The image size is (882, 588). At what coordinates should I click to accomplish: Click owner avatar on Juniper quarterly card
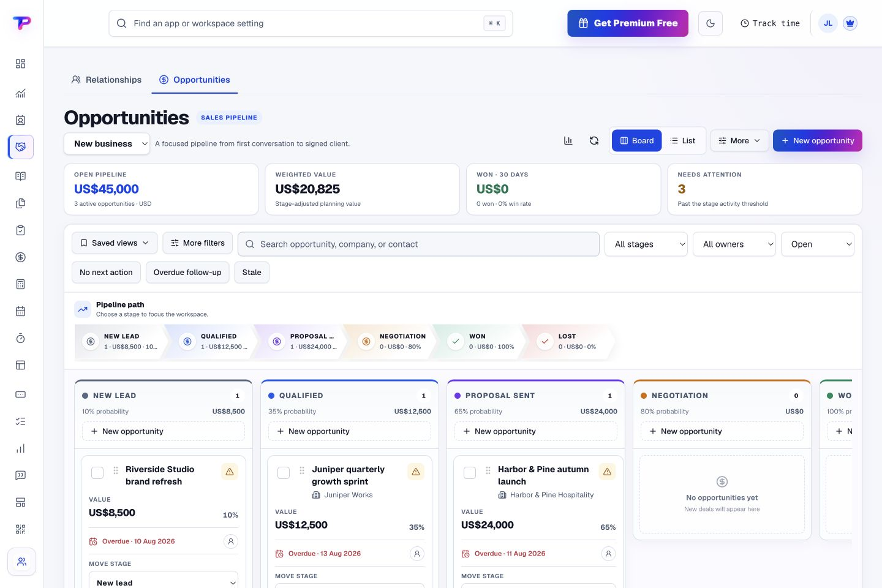coord(417,554)
